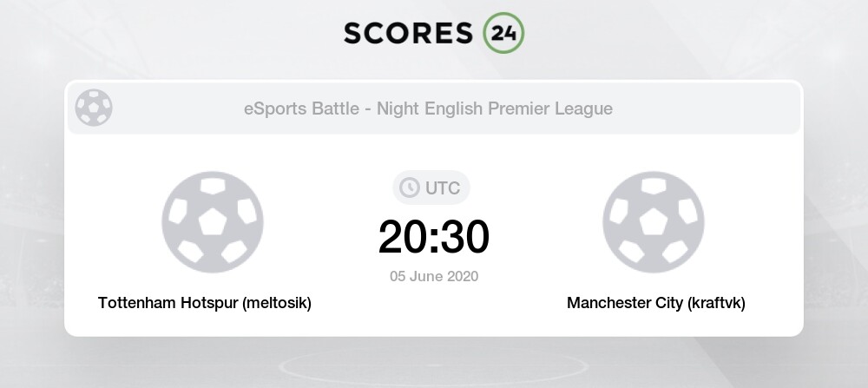Click the year 2020 in match date
868x388 pixels.
click(x=464, y=277)
